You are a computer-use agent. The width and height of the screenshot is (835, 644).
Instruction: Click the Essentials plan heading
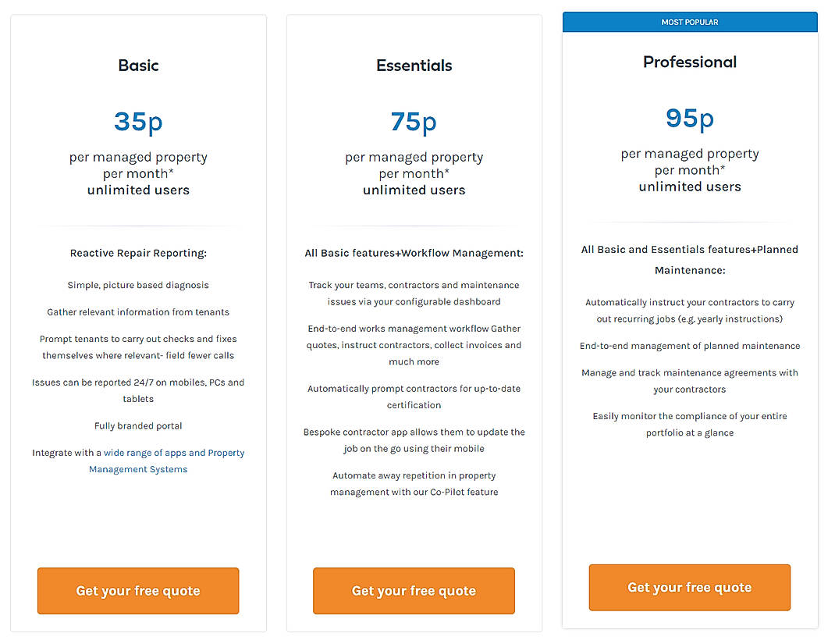click(x=414, y=66)
